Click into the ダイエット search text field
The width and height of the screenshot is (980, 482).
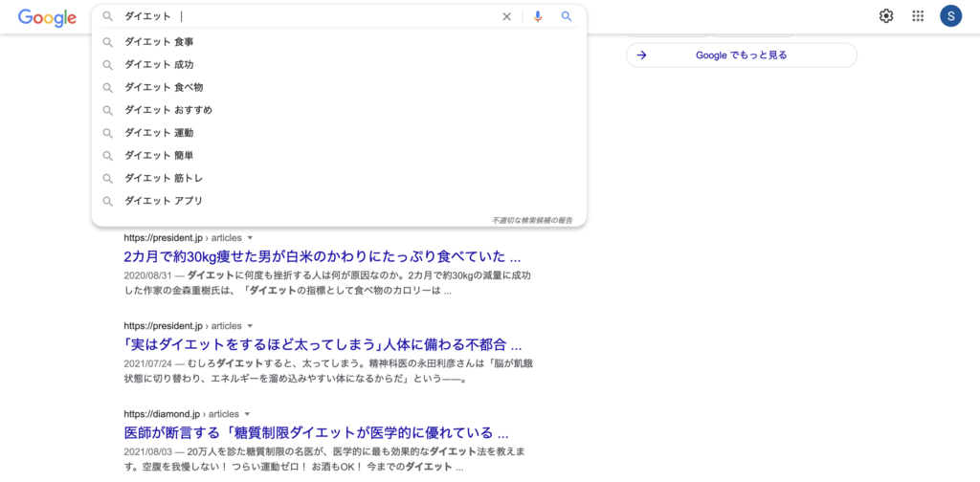pos(306,16)
